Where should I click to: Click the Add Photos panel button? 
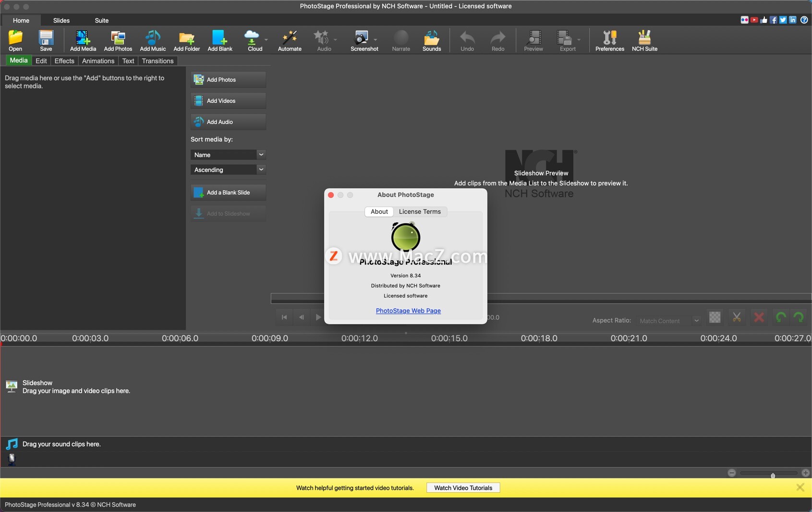(x=228, y=80)
